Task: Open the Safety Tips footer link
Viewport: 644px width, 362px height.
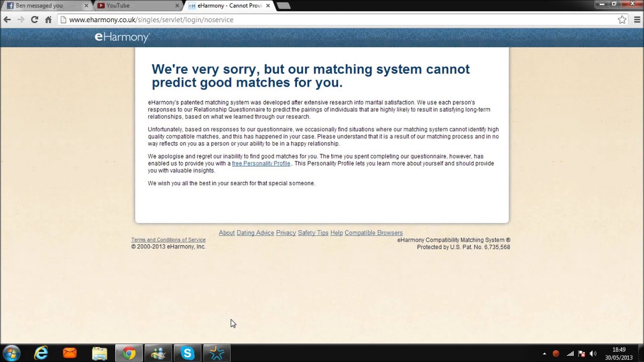Action: (x=313, y=233)
